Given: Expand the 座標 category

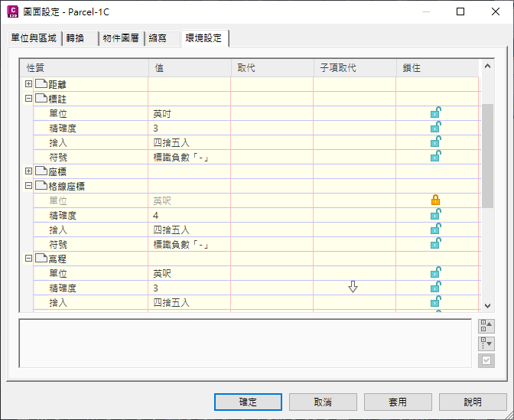Looking at the screenshot, I should click(x=28, y=171).
